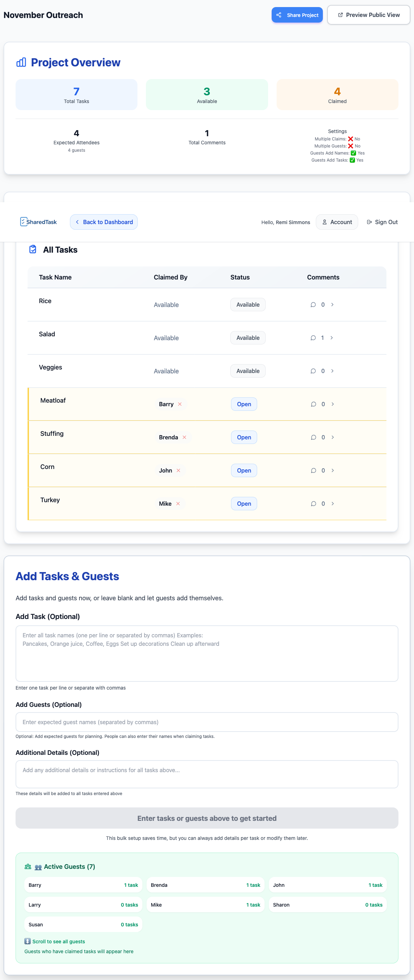Screen dimensions: 414x980
Task: Expand the Corn task row chevron
Action: [x=332, y=470]
